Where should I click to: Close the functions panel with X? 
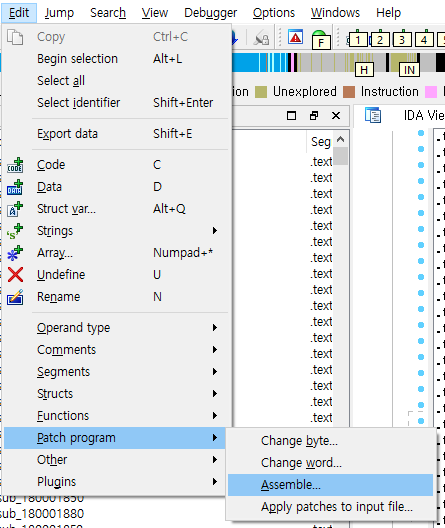tap(336, 116)
